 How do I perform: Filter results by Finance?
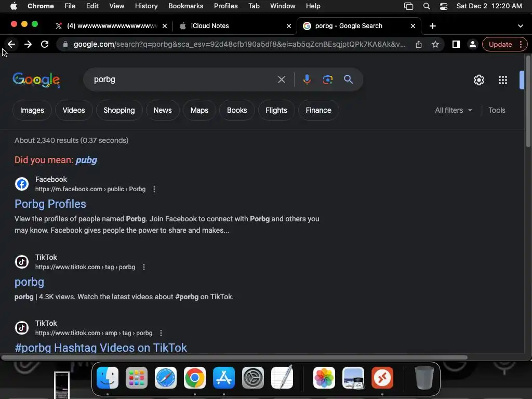(318, 110)
